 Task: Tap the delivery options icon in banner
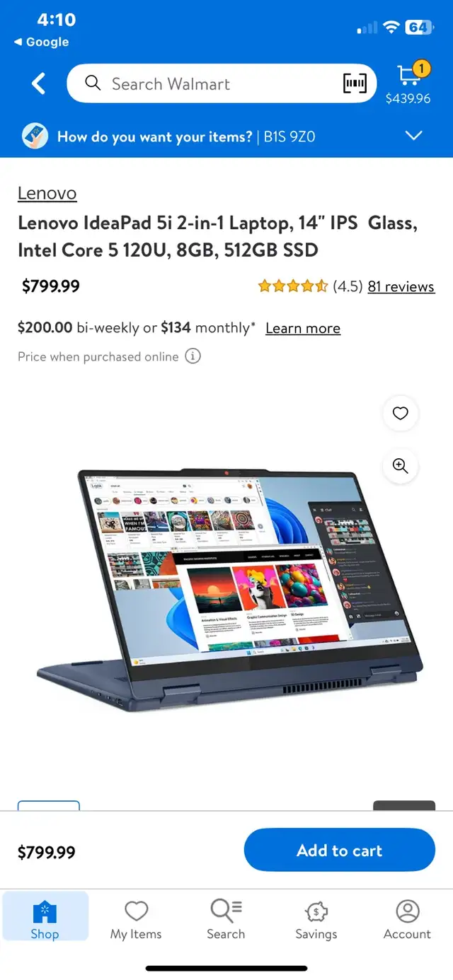pos(35,136)
